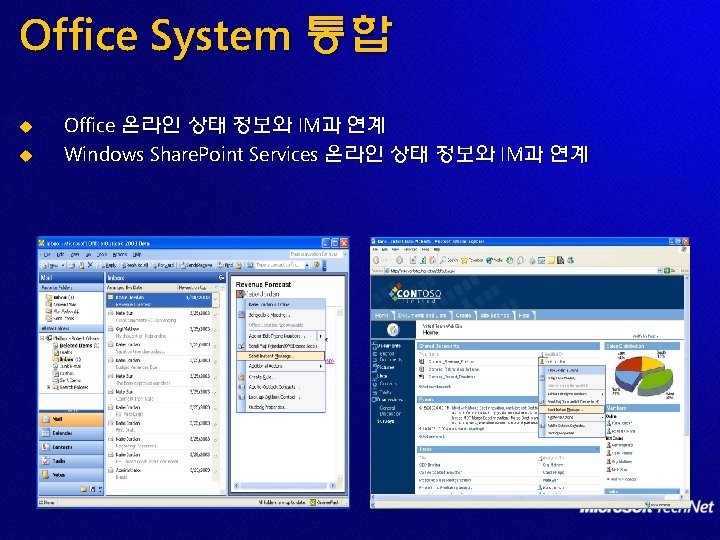
Task: Select 'Schedule a Meeting' in Outlook context menu
Action: click(x=280, y=315)
